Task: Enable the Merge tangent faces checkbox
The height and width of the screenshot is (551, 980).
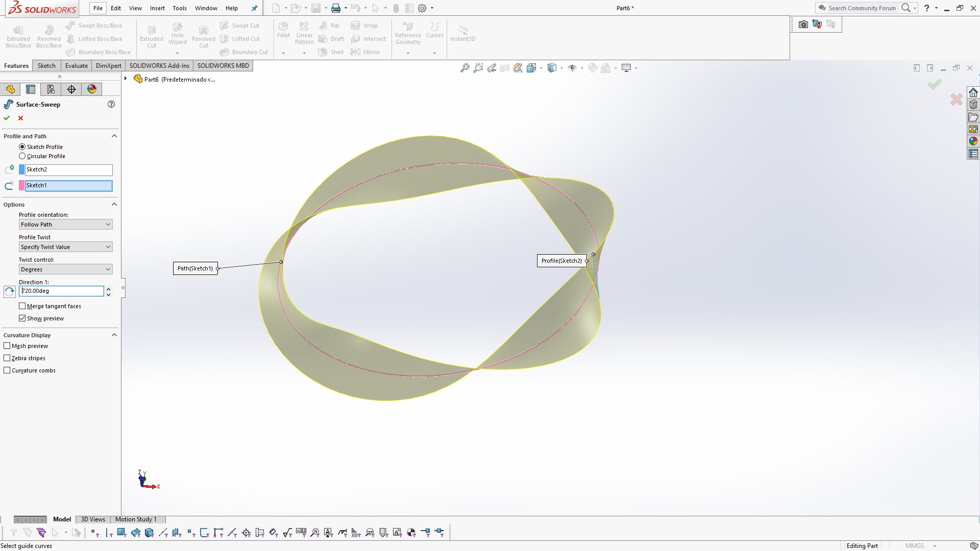Action: click(x=22, y=306)
